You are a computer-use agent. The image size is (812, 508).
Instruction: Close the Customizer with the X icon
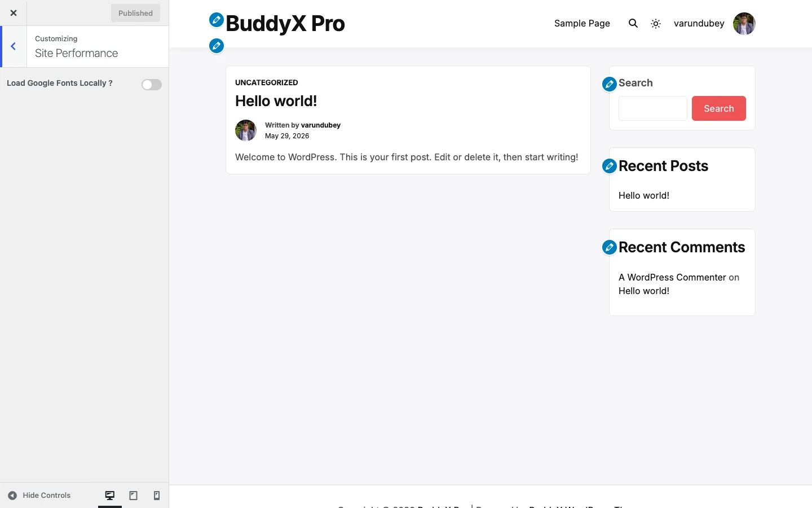tap(13, 13)
